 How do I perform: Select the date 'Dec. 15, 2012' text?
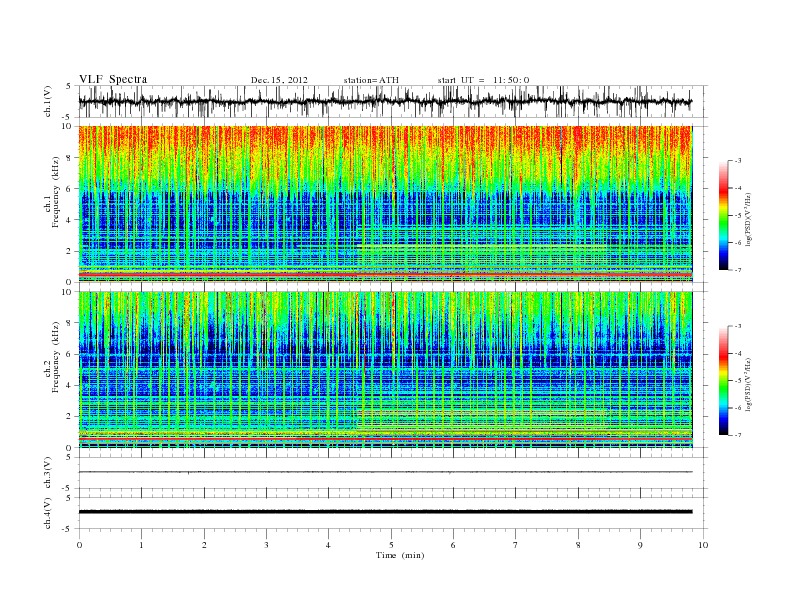click(x=279, y=80)
